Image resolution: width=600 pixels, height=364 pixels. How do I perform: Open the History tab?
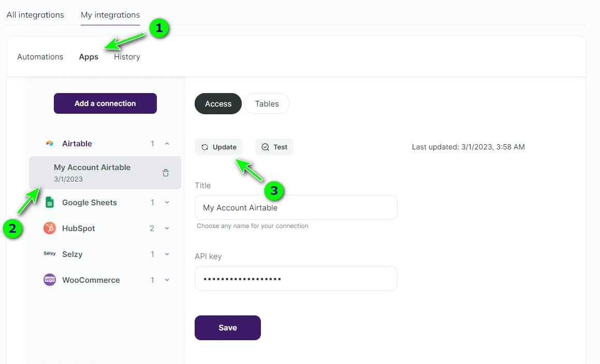pyautogui.click(x=126, y=56)
